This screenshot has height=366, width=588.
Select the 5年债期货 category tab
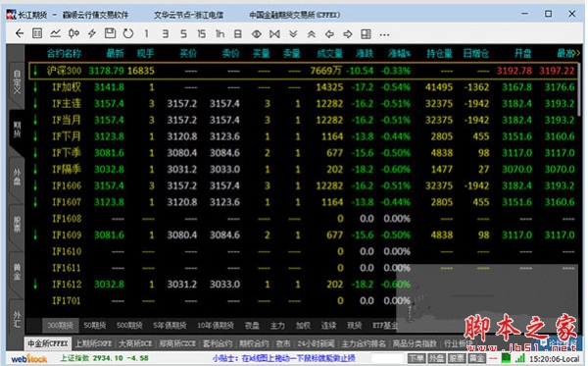pos(170,326)
